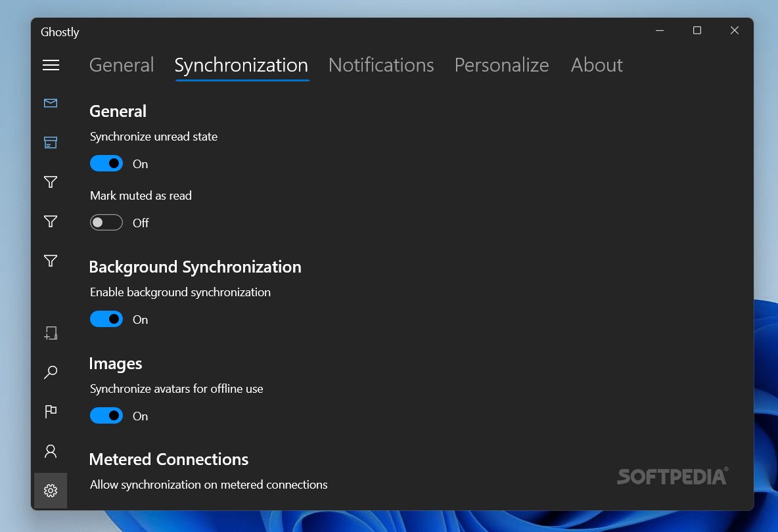Click the add repository icon

[51, 333]
